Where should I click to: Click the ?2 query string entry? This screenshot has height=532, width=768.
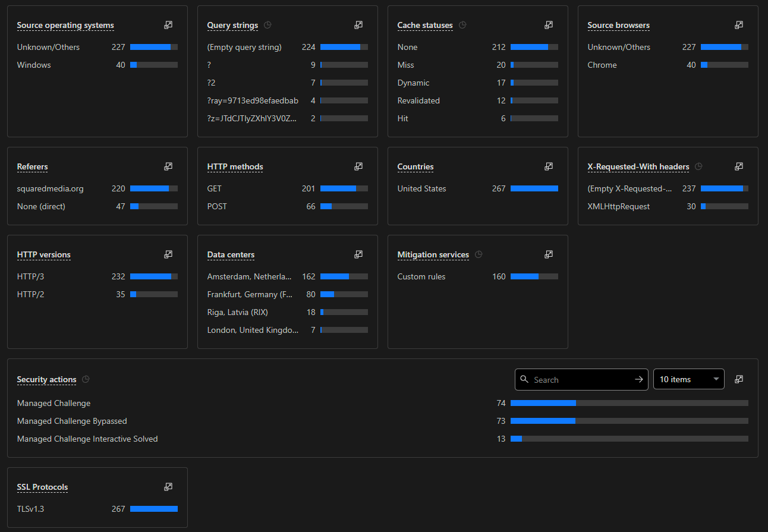[x=288, y=83]
